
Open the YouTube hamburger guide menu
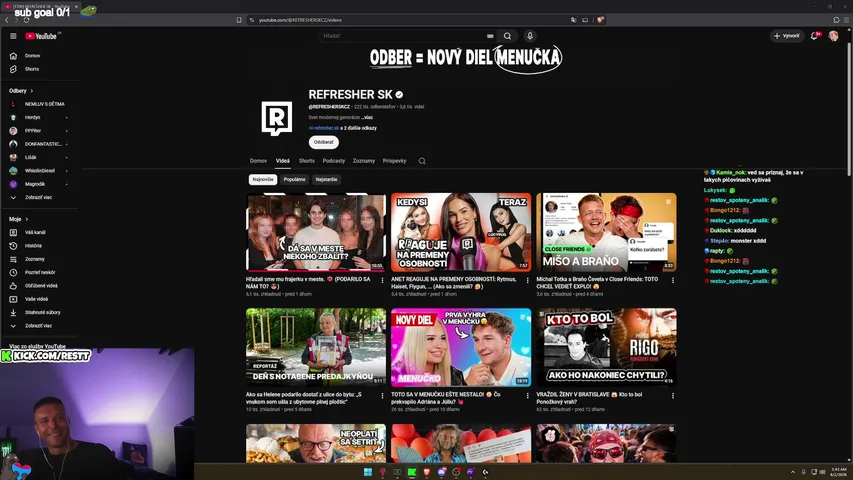[13, 36]
